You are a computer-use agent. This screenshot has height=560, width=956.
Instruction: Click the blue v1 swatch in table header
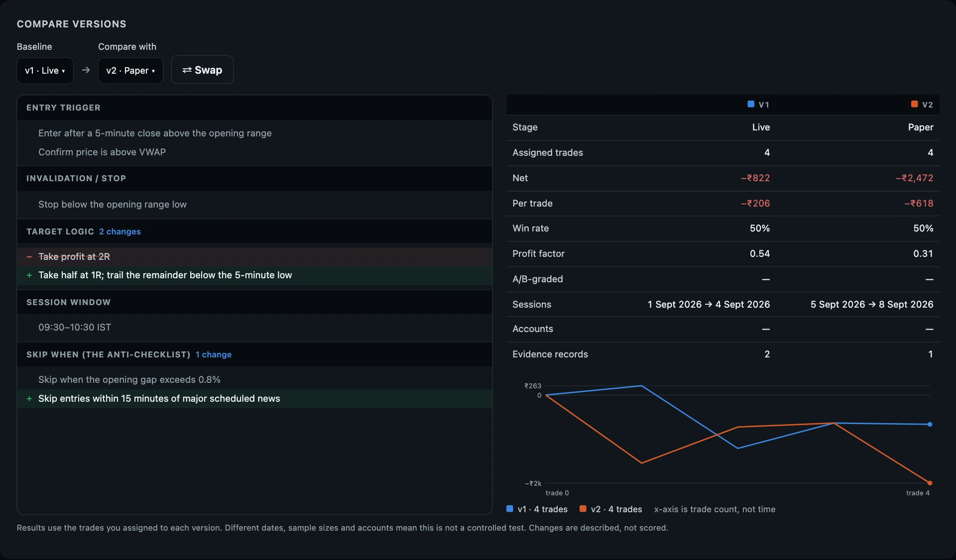point(751,104)
